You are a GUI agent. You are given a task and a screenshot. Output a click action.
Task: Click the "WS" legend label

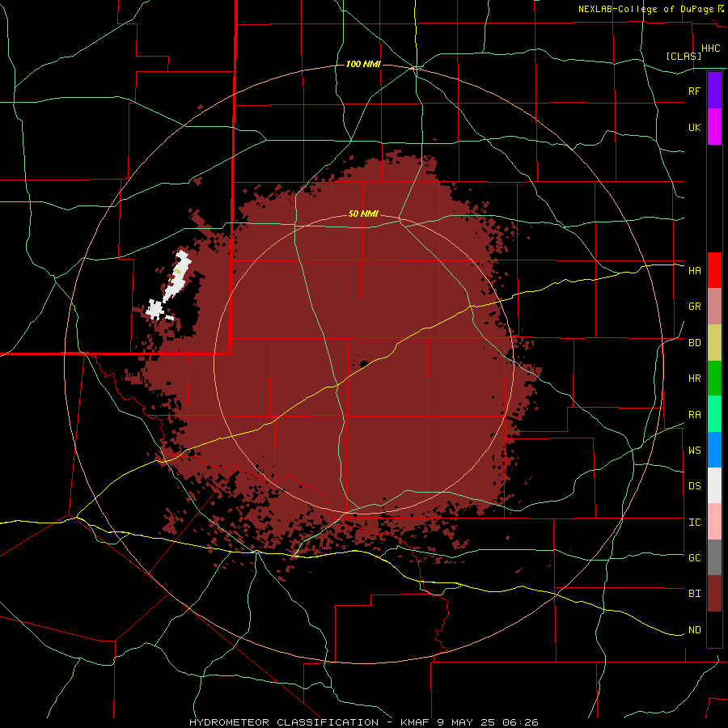(694, 451)
